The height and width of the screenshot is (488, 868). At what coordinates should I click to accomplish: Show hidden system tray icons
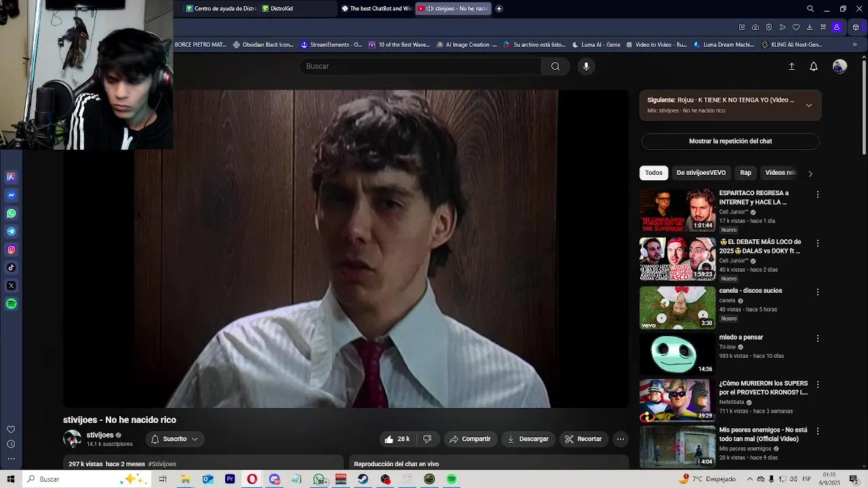click(x=749, y=479)
